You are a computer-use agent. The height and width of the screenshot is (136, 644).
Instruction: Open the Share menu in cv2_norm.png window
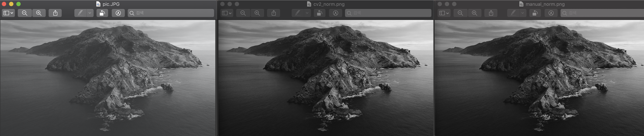[x=274, y=13]
